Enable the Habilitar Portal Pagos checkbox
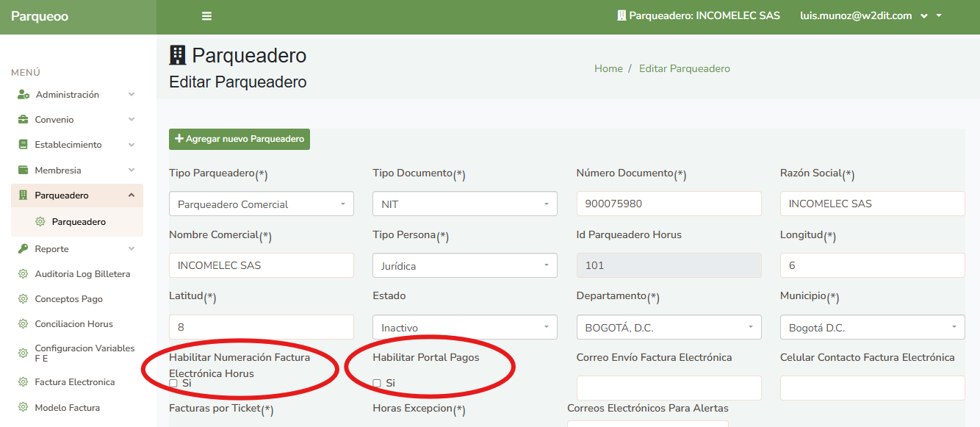This screenshot has width=980, height=427. (x=376, y=382)
